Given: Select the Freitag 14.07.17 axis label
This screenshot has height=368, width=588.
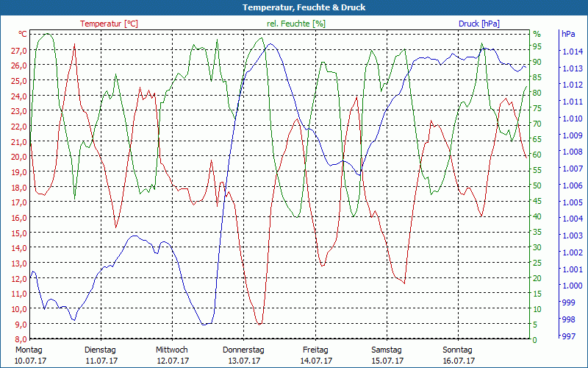Looking at the screenshot, I should pyautogui.click(x=316, y=355).
